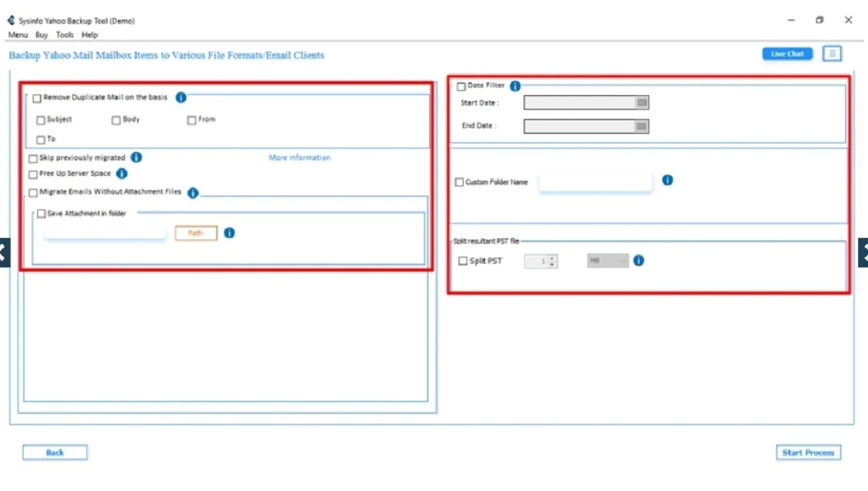Click the left side panel arrow
This screenshot has width=868, height=491.
pyautogui.click(x=5, y=253)
